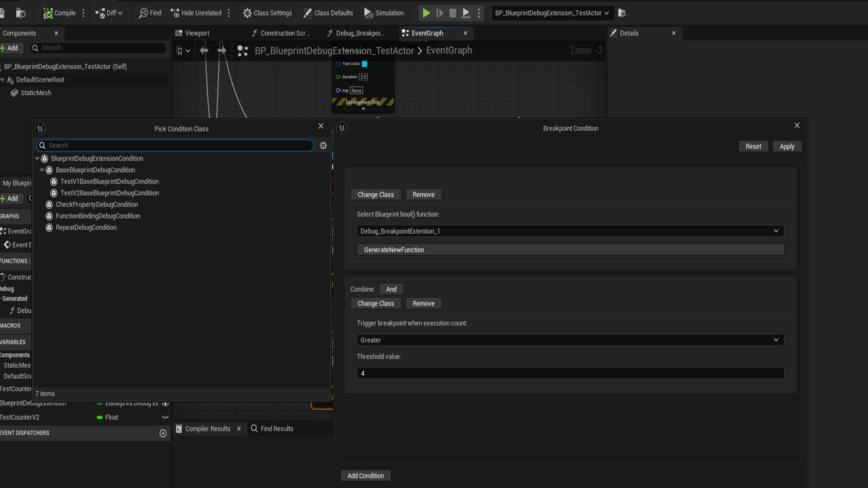Click the Threshold value field
Screen dimensions: 868x488
tap(570, 373)
